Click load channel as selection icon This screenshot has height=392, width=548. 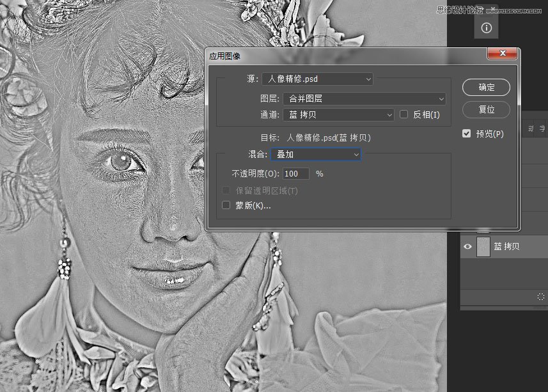[x=541, y=297]
